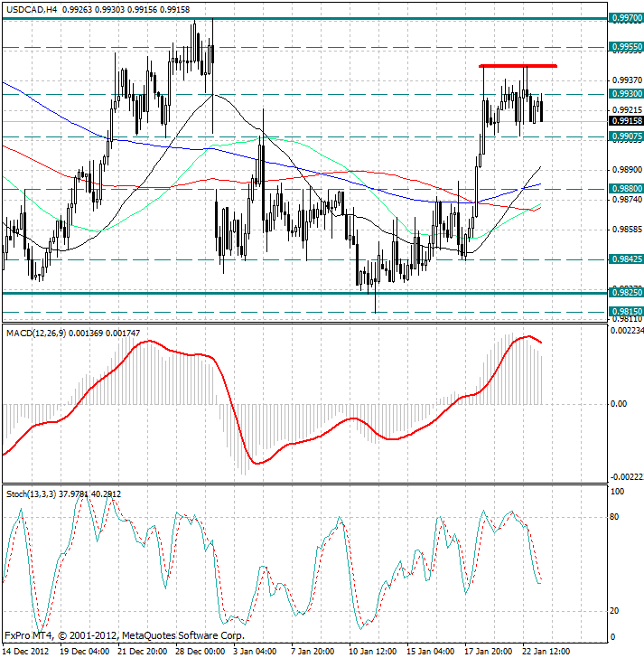The height and width of the screenshot is (658, 644).
Task: Click the current price 0.99158 label
Action: [x=627, y=121]
